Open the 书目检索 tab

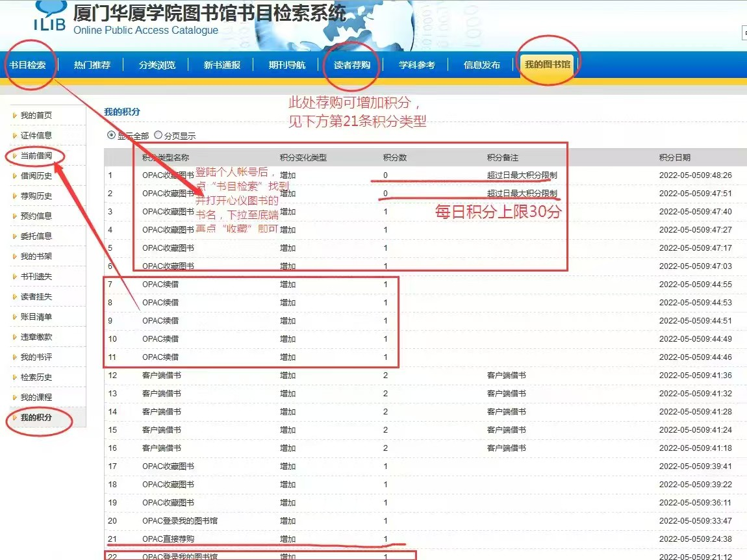[x=28, y=65]
